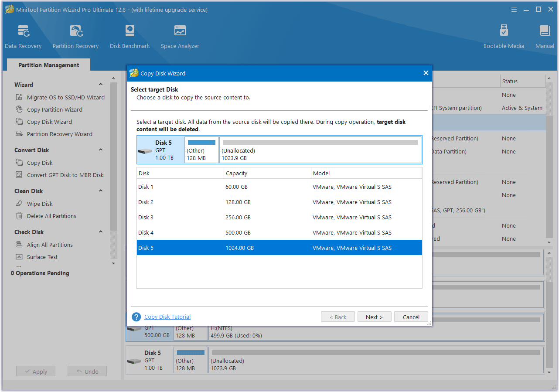The image size is (559, 392).
Task: Click main window Disk 5 unallocated block
Action: 376,360
